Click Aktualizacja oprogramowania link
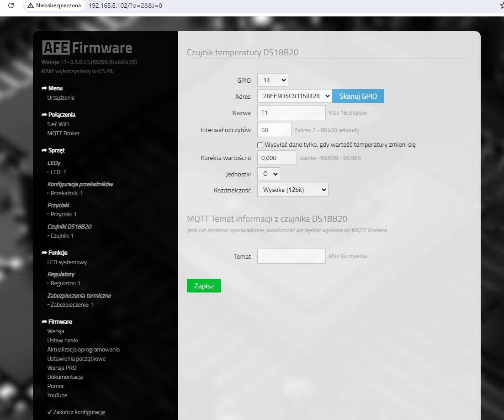Screen dimensions: 504x420 83,350
